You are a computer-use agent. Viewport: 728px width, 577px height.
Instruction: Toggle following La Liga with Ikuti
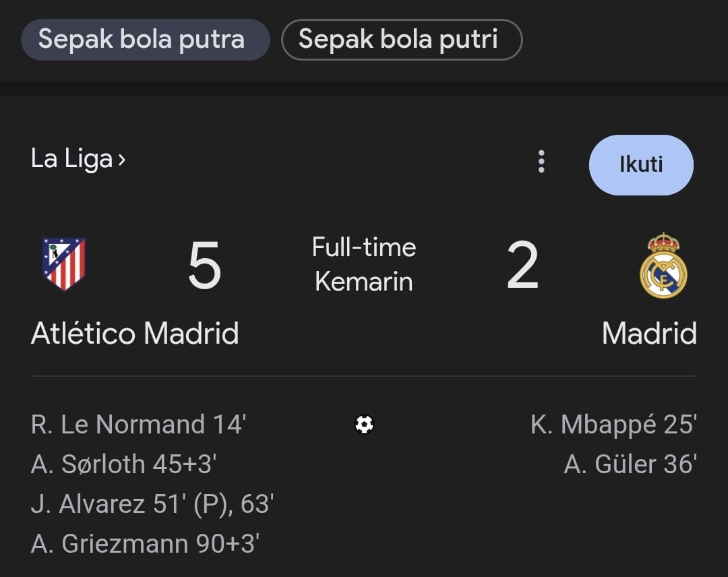pos(641,164)
